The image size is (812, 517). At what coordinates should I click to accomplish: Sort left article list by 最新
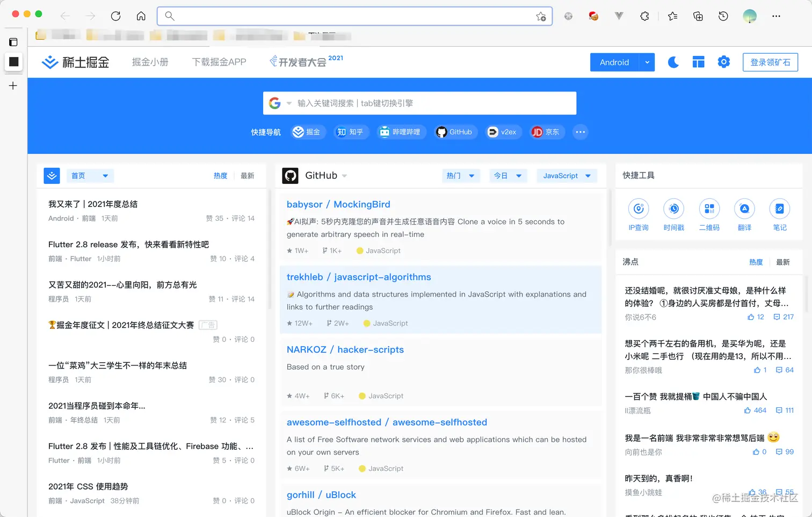248,176
